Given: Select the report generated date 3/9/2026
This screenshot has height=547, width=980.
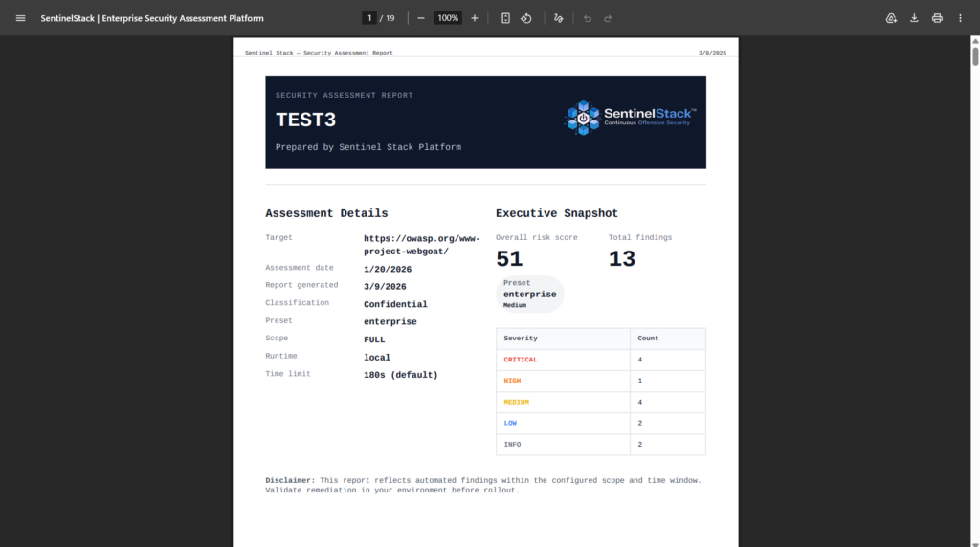Looking at the screenshot, I should tap(385, 287).
